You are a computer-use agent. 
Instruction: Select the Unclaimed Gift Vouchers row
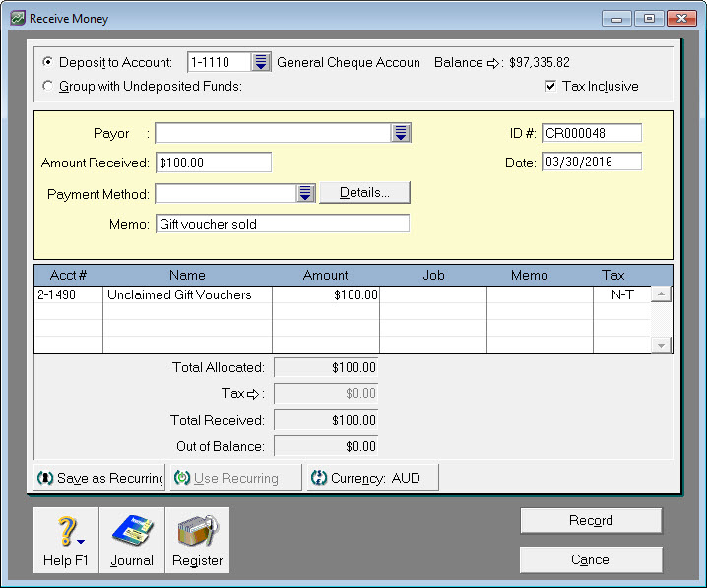pyautogui.click(x=187, y=294)
